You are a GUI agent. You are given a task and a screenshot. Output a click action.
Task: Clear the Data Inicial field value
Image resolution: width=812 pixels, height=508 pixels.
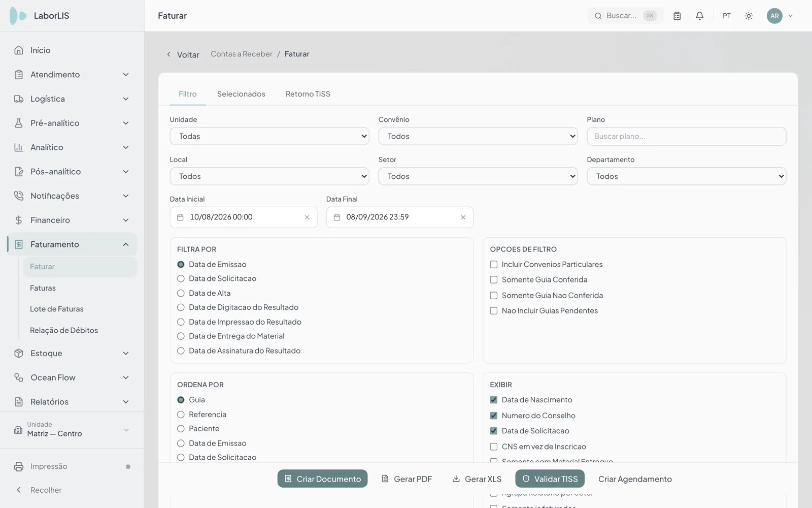coord(307,217)
